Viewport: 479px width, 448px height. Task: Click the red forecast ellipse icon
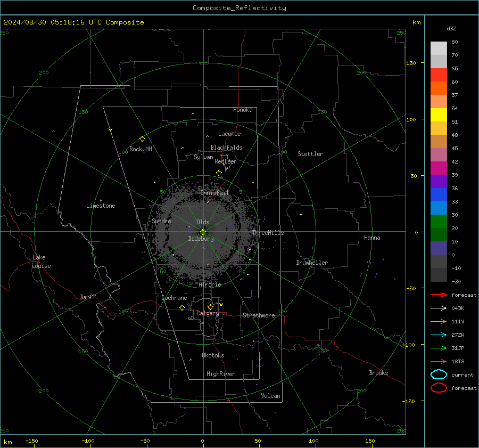point(439,388)
